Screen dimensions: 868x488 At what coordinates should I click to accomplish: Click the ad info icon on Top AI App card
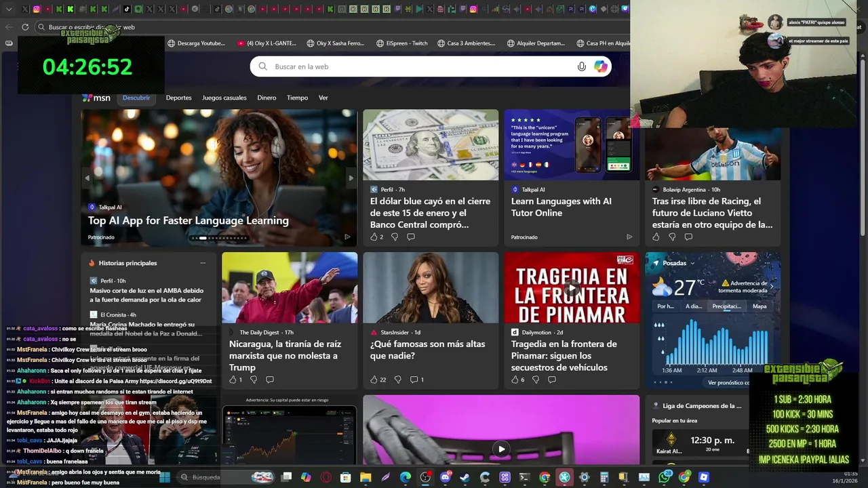[347, 237]
